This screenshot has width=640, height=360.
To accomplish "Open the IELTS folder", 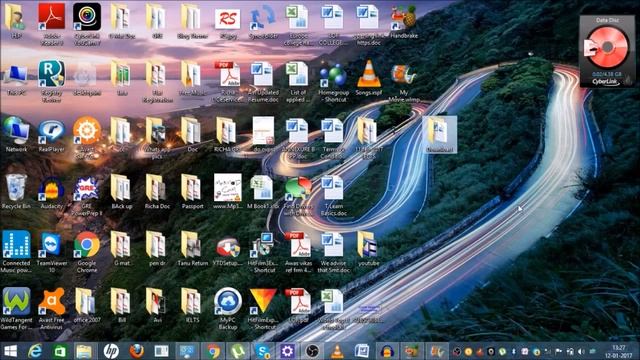I will [192, 305].
